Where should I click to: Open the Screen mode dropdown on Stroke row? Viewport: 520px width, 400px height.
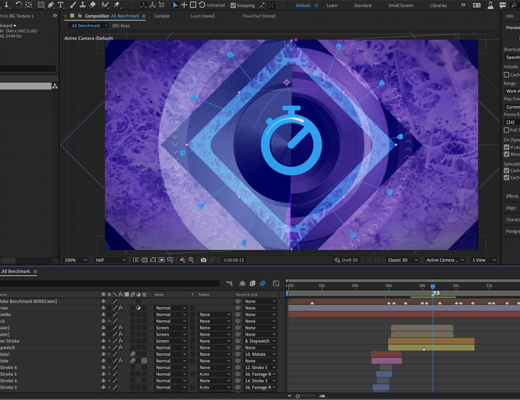coord(170,341)
